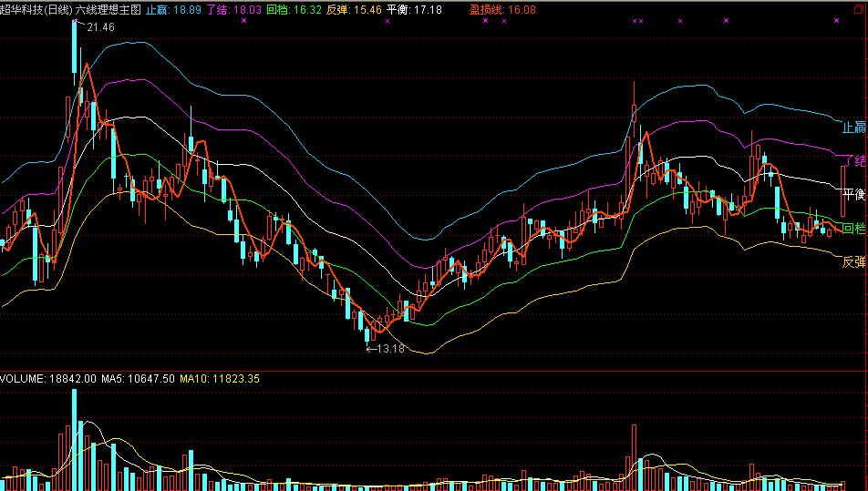Click the 21.46 high price label

[x=100, y=27]
